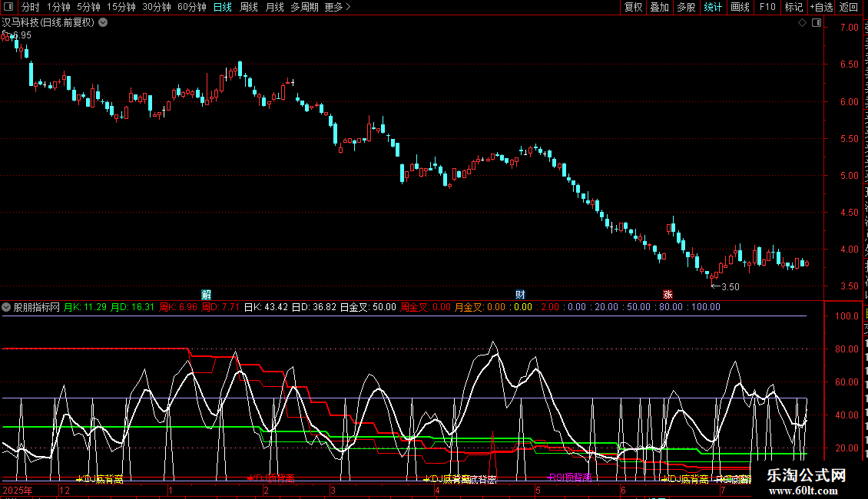Viewport: 868px width, 499px height.
Task: Click the 日金叉: 50.00 value
Action: click(368, 307)
